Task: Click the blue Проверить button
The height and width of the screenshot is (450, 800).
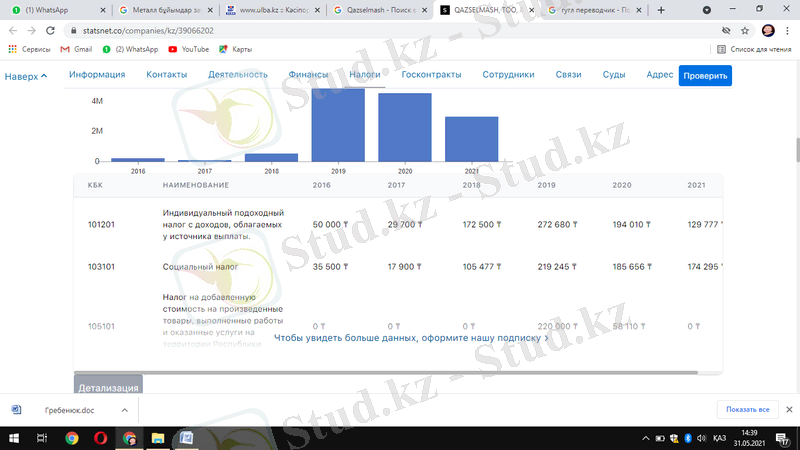Action: pos(705,76)
